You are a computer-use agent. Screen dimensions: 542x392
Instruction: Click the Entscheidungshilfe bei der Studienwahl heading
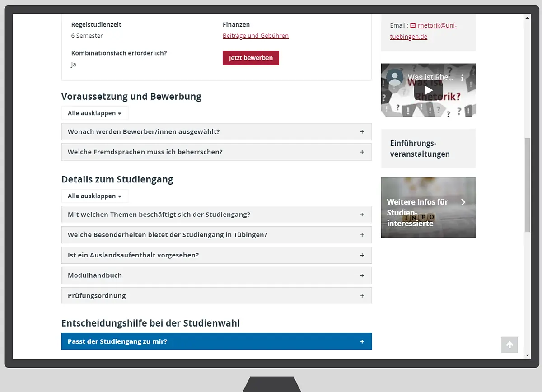coord(150,323)
